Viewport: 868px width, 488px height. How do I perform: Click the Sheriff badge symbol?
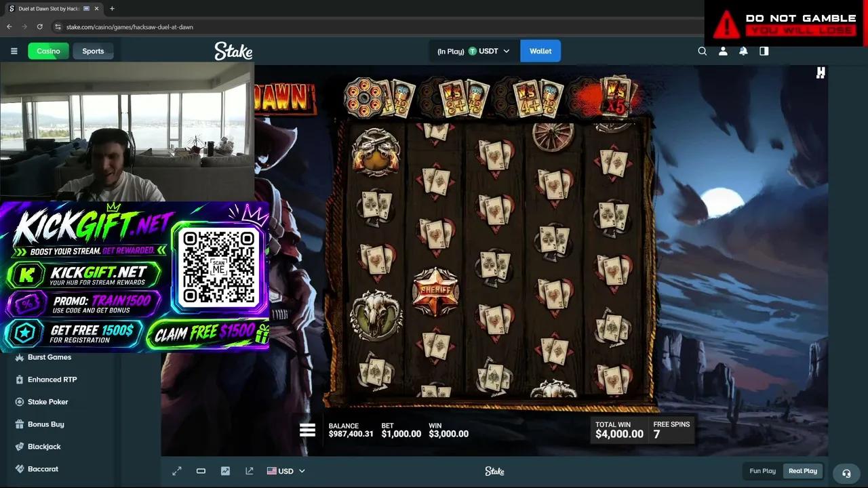click(x=435, y=291)
